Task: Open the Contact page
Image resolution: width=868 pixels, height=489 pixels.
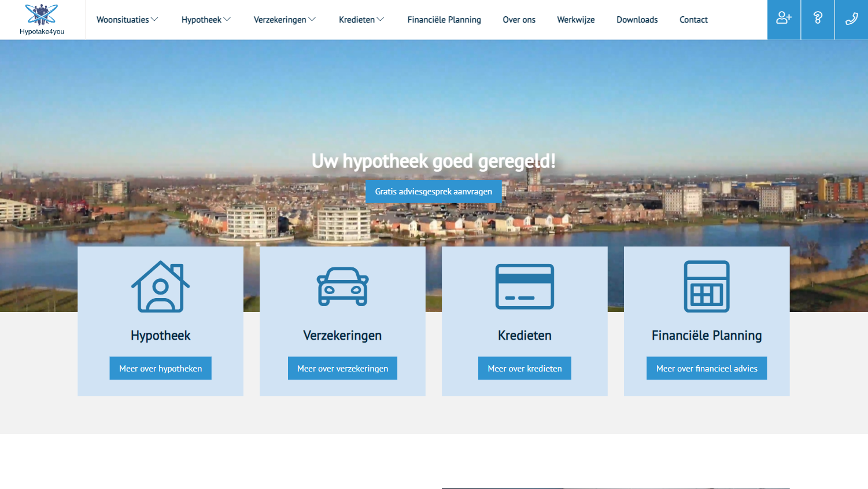Action: pyautogui.click(x=693, y=20)
